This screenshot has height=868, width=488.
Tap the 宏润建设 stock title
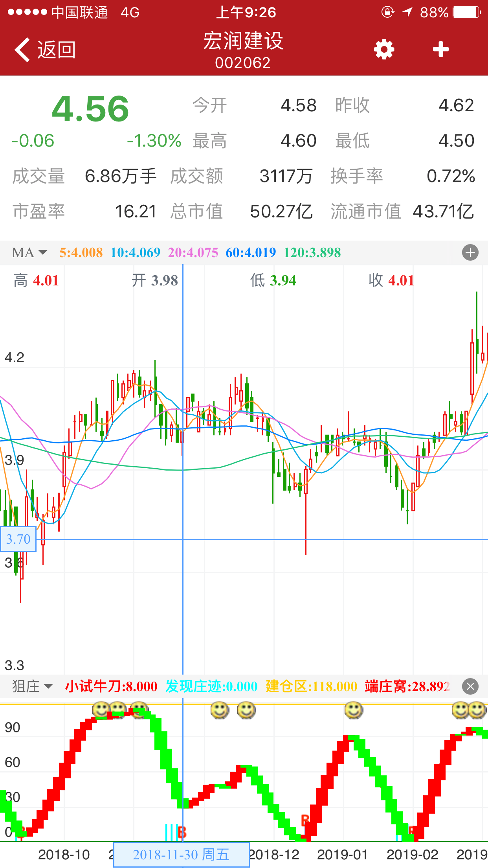[x=243, y=41]
